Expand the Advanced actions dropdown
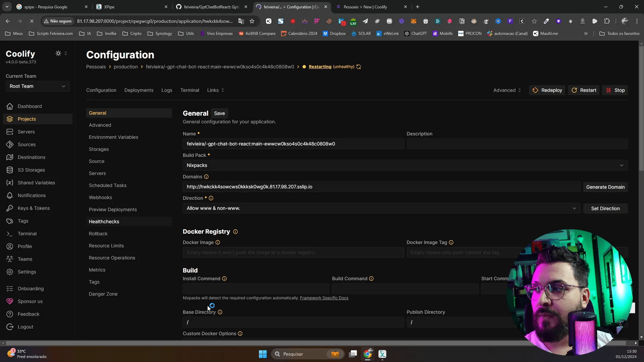Viewport: 644px width, 362px height. 507,90
